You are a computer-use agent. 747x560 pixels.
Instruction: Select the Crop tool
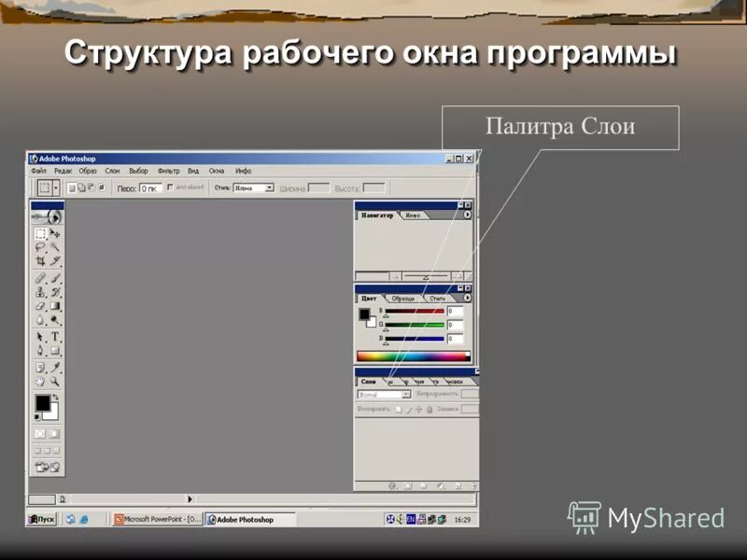coord(39,260)
